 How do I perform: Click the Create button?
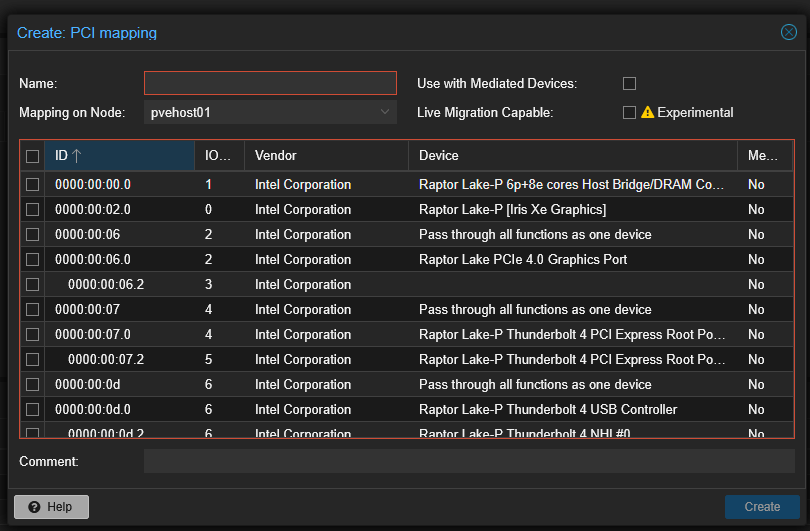coord(762,507)
